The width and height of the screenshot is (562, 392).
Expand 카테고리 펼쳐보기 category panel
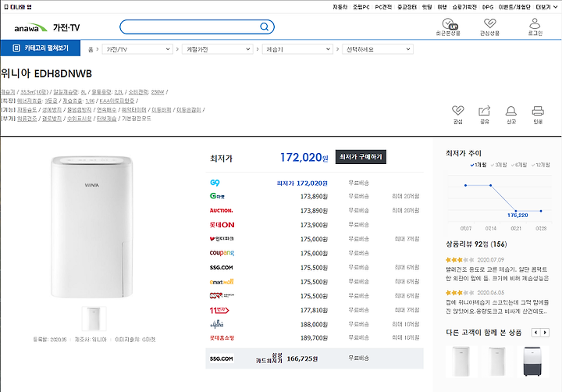[40, 48]
